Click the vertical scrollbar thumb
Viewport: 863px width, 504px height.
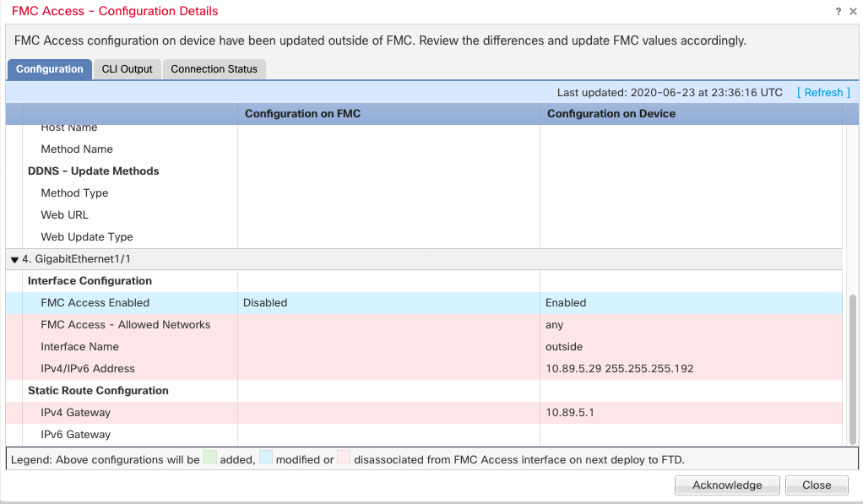point(852,367)
